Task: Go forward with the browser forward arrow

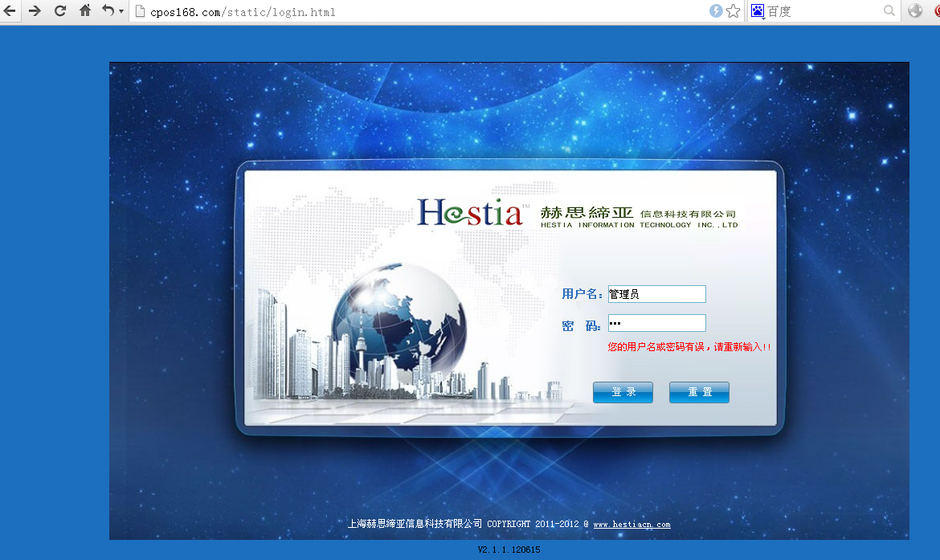Action: (x=35, y=10)
